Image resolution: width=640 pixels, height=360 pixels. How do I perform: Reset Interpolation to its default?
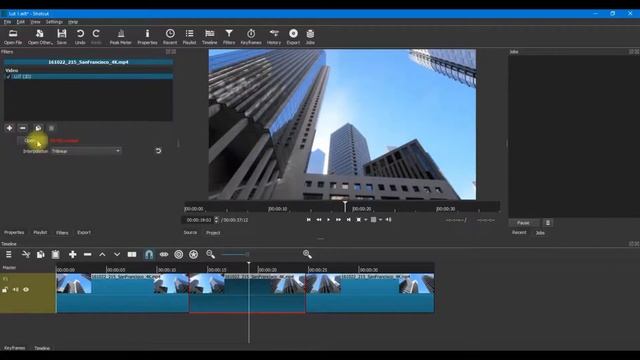[158, 151]
